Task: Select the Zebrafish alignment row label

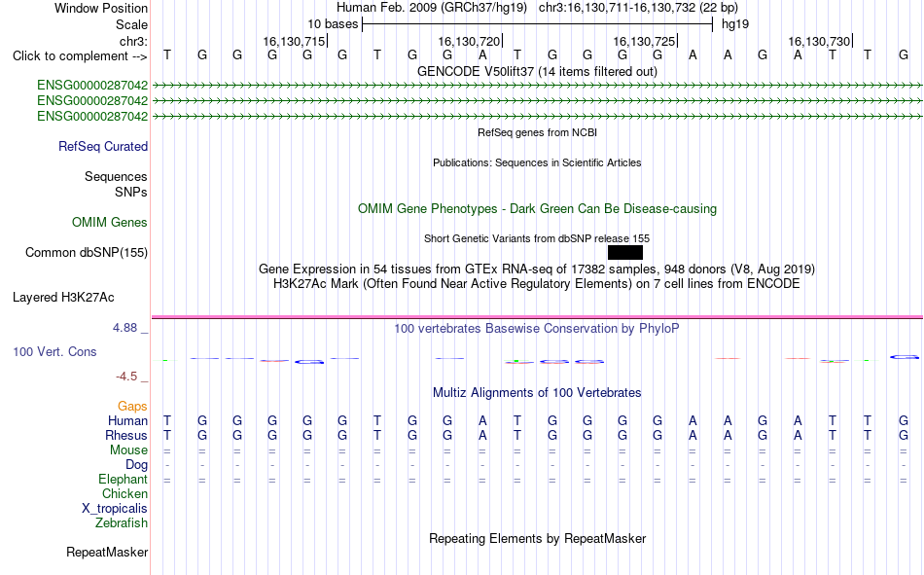Action: pyautogui.click(x=122, y=523)
